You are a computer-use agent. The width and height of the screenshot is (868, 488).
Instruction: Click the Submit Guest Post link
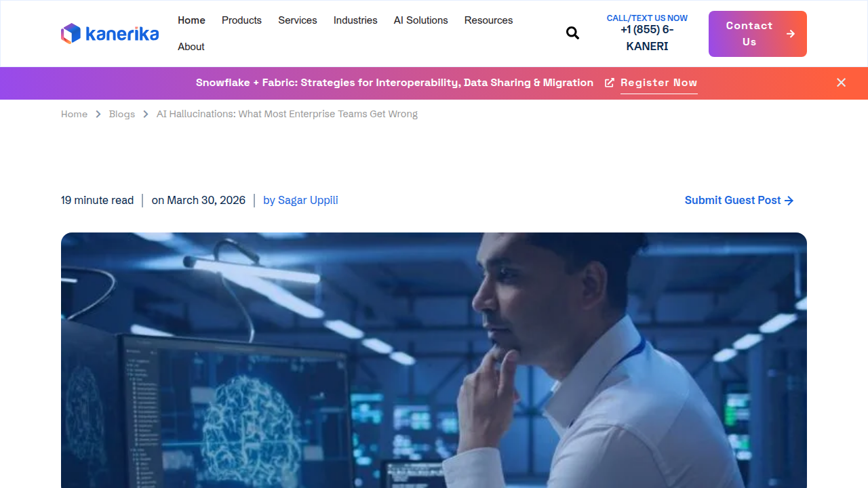[x=739, y=200]
